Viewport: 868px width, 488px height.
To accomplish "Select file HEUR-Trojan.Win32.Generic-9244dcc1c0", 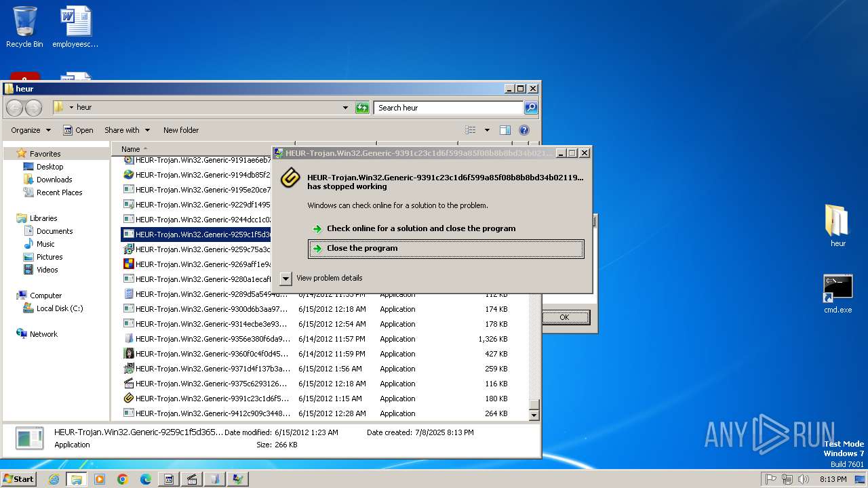I will pos(203,220).
